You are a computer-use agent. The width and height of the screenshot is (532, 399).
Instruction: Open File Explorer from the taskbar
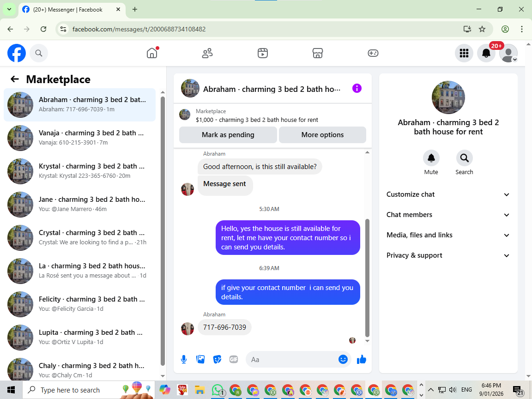[200, 390]
